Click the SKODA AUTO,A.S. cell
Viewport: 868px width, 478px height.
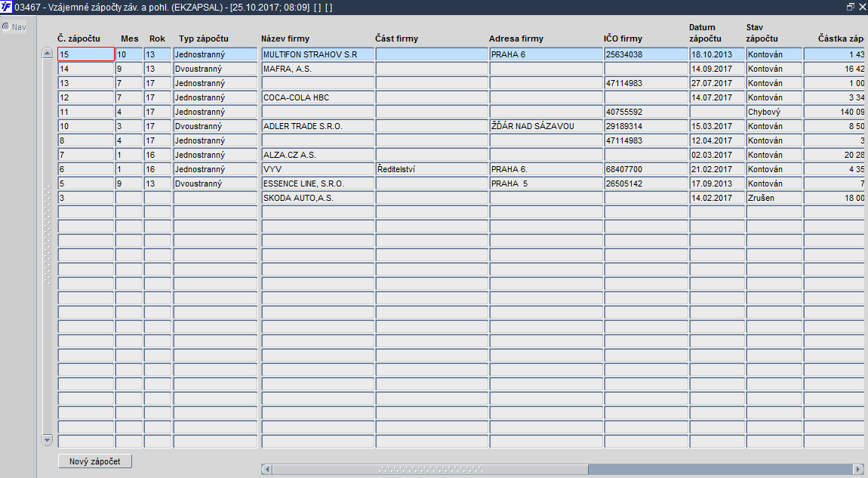point(318,199)
